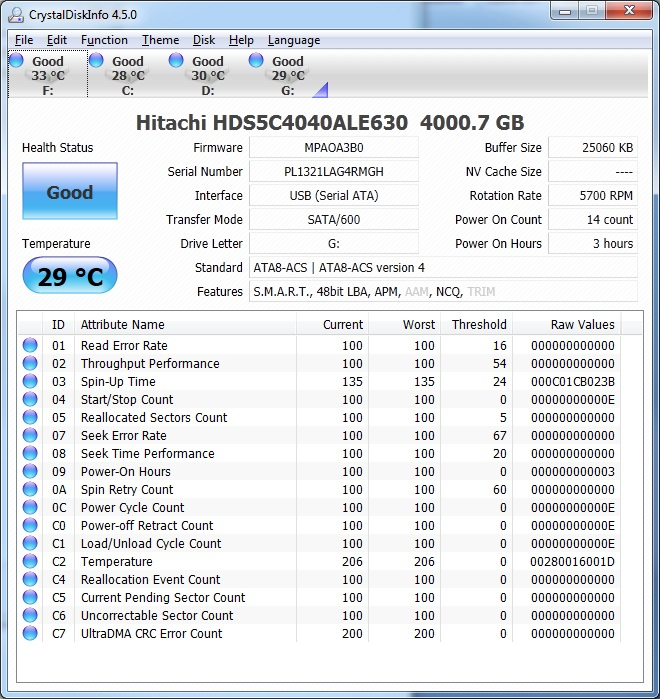660x699 pixels.
Task: Select drive D: tab showing 30 °C
Action: click(x=208, y=74)
